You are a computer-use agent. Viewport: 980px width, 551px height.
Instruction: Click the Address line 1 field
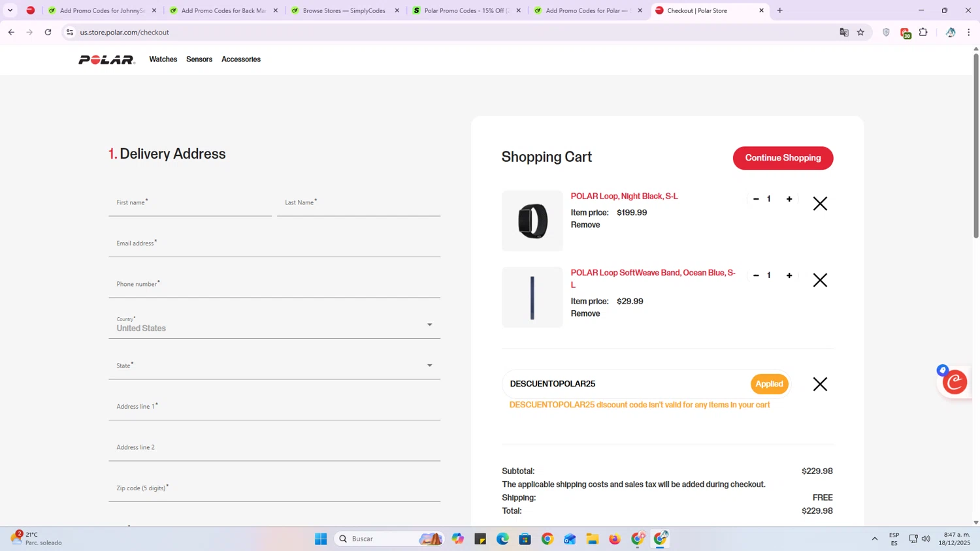[274, 407]
